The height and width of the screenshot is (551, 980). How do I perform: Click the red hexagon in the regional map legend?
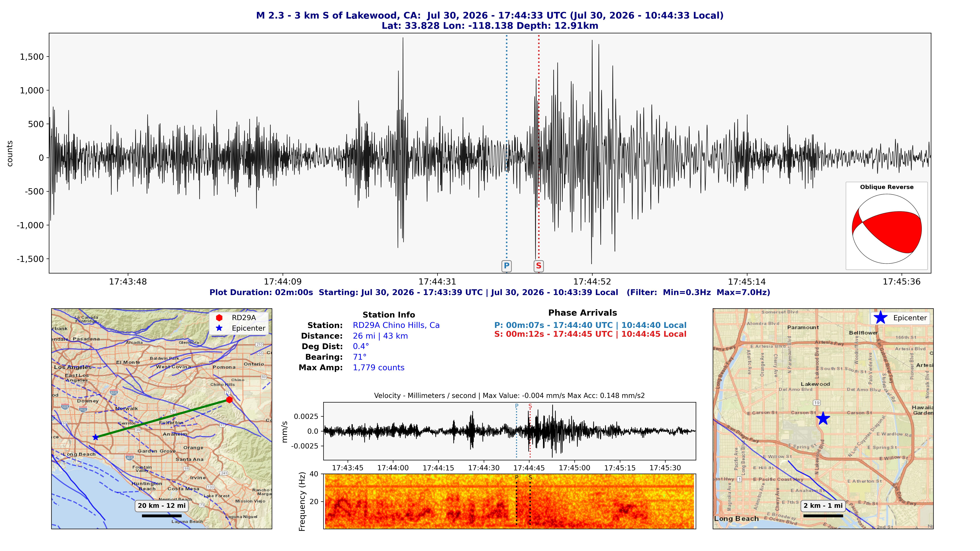coord(219,318)
